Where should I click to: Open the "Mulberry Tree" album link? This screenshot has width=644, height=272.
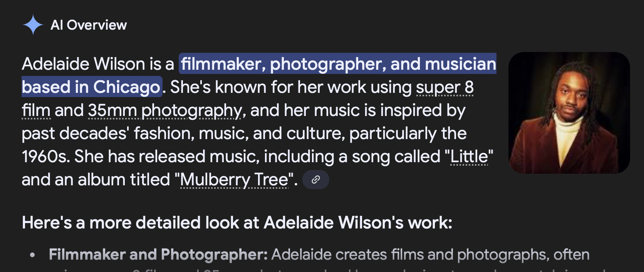(234, 180)
